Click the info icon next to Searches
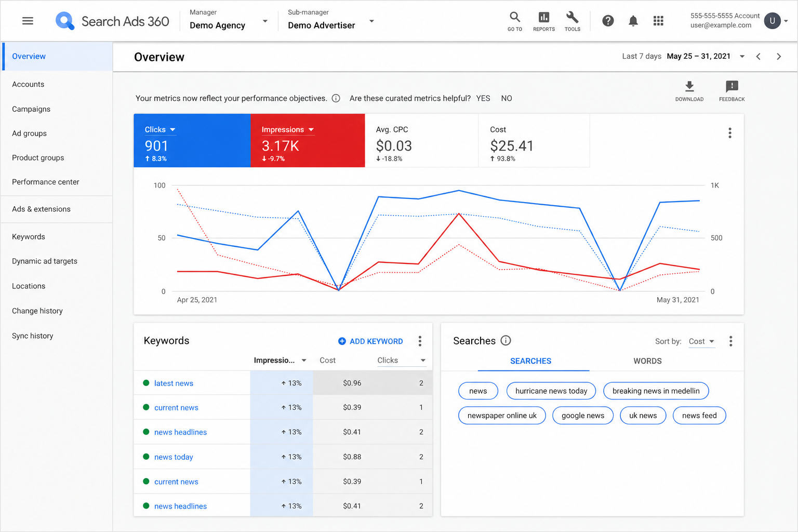This screenshot has height=532, width=798. (x=506, y=340)
